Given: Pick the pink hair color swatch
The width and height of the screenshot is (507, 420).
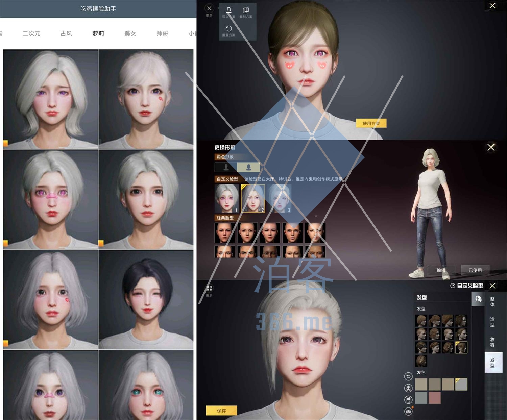Looking at the screenshot, I should tap(435, 398).
